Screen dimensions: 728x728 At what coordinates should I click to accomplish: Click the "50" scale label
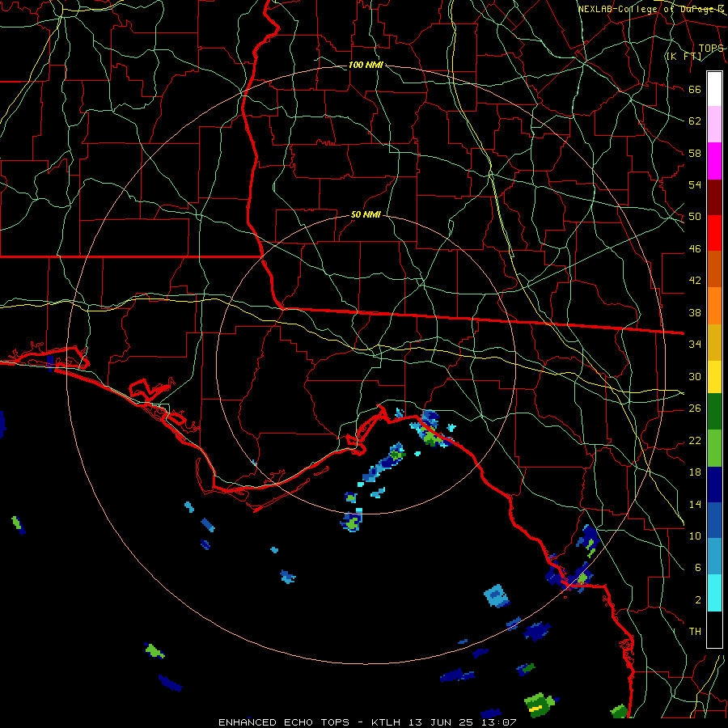[695, 216]
